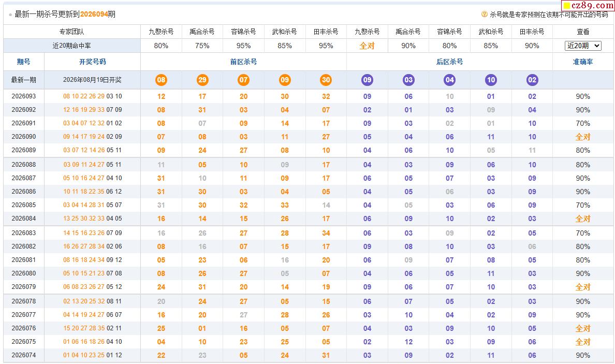Viewport: 615px width, 364px height.
Task: Open the 近20期 period dropdown
Action: tap(583, 46)
